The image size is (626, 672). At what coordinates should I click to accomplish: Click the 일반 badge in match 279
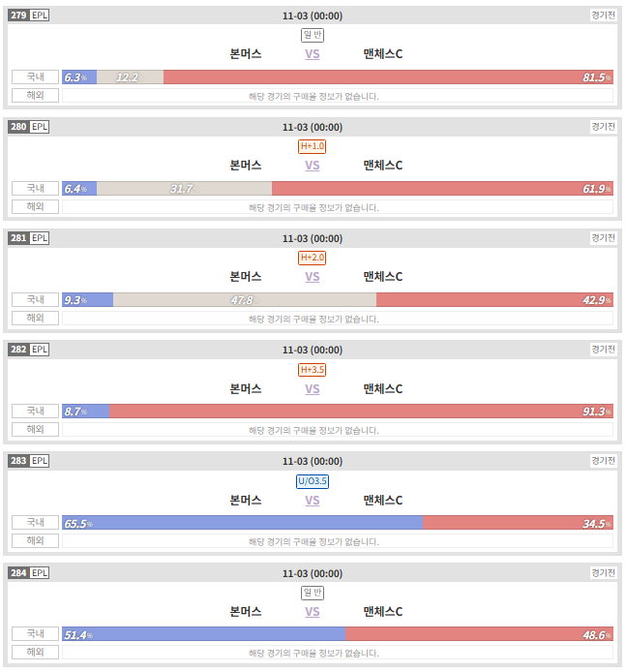[x=313, y=35]
